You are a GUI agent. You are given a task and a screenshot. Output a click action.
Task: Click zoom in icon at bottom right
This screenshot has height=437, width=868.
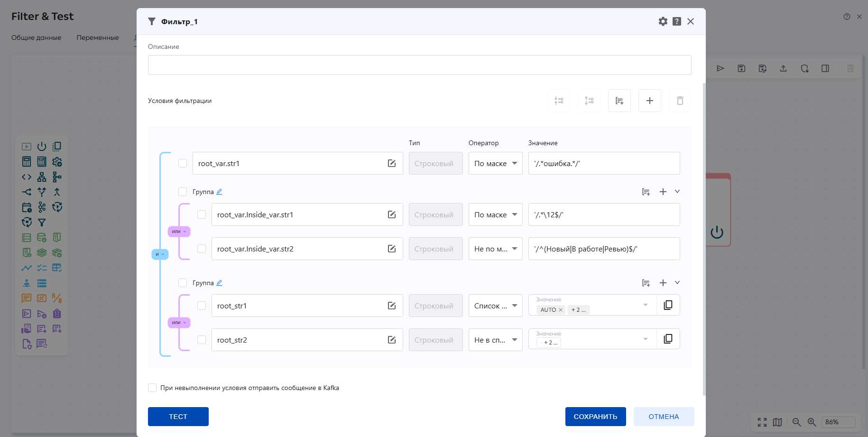click(812, 422)
